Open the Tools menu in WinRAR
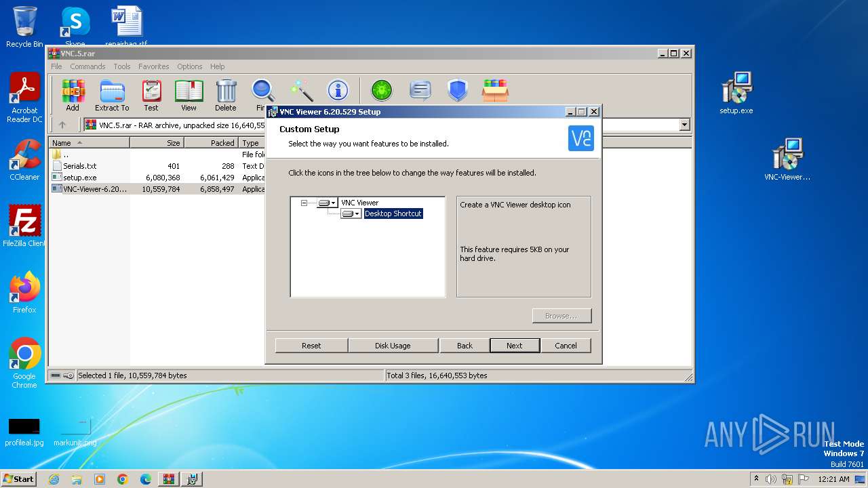This screenshot has height=488, width=868. [x=122, y=66]
